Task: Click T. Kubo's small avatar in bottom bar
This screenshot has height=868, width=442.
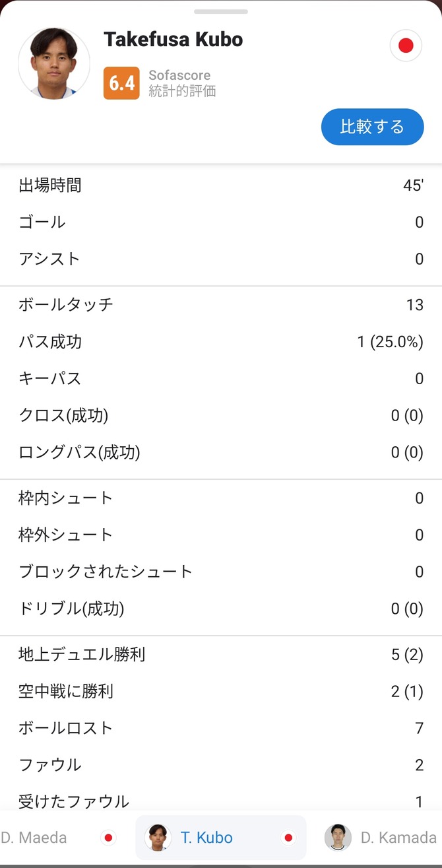Action: click(158, 838)
